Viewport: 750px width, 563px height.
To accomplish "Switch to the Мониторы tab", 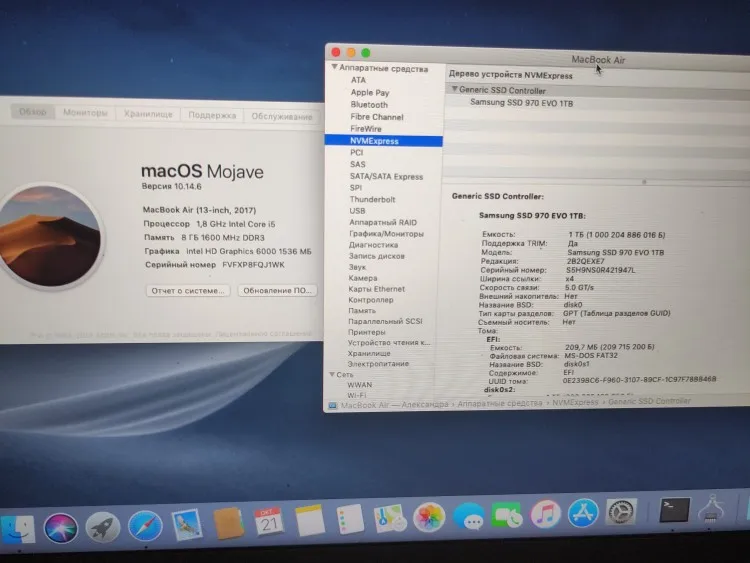I will pyautogui.click(x=85, y=112).
